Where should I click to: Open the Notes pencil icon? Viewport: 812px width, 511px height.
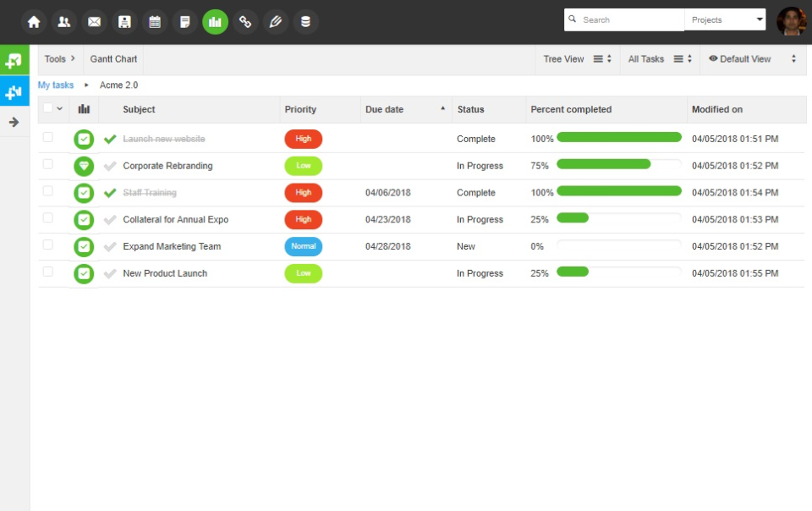click(276, 21)
